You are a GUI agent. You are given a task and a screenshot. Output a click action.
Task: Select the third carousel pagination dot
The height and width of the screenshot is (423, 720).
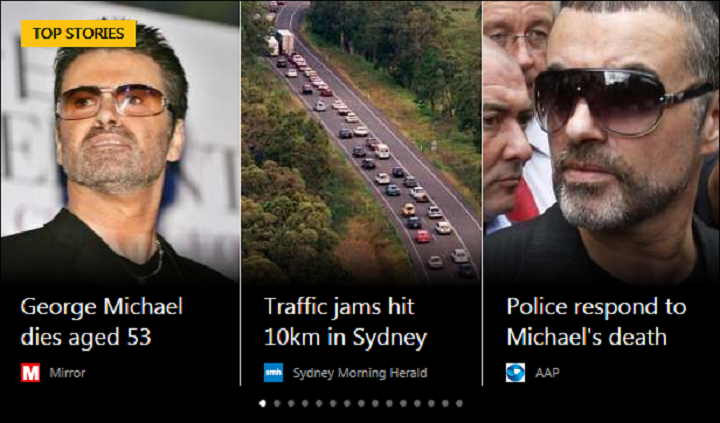291,403
